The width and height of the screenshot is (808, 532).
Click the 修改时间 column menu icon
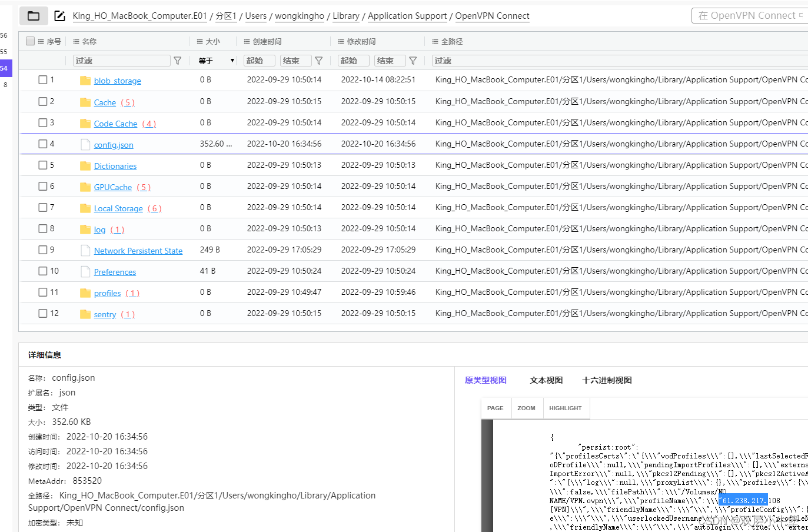341,42
